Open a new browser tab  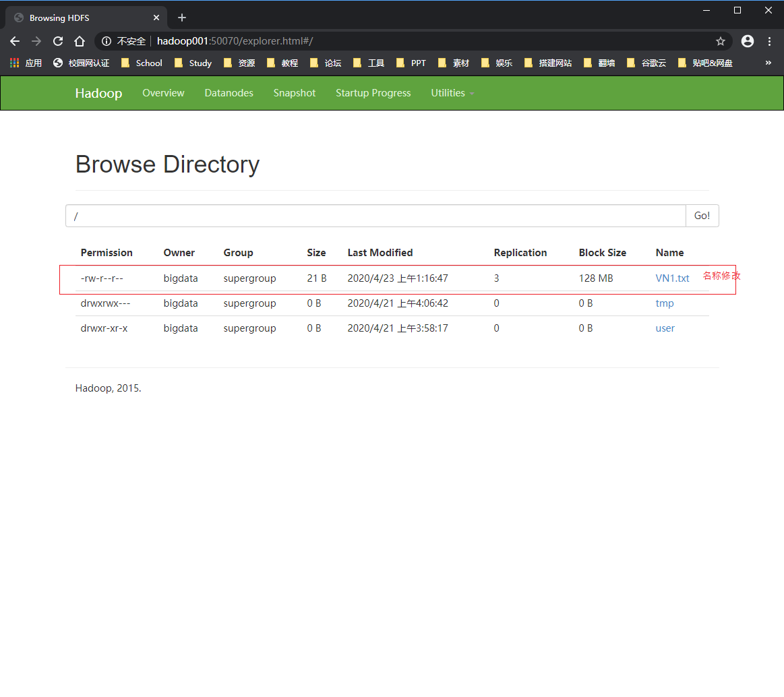pos(182,18)
